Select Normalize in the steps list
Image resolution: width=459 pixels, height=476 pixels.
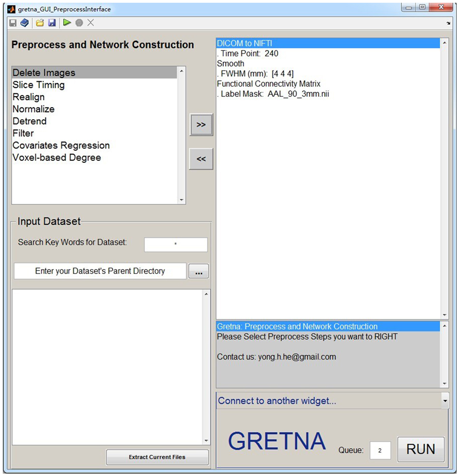[94, 109]
